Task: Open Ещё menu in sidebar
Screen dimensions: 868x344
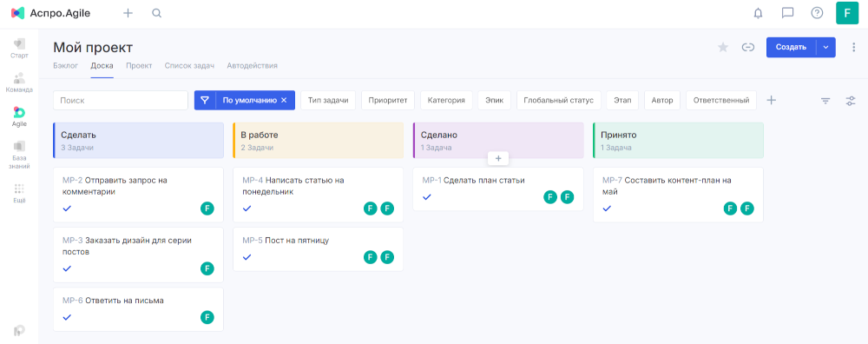Action: (x=19, y=194)
